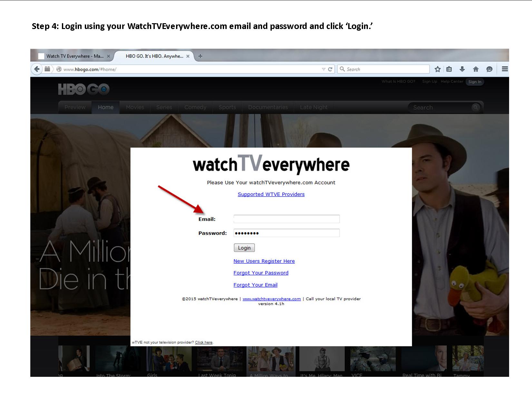Open www.watchtveverywhere.com footer link

point(271,299)
